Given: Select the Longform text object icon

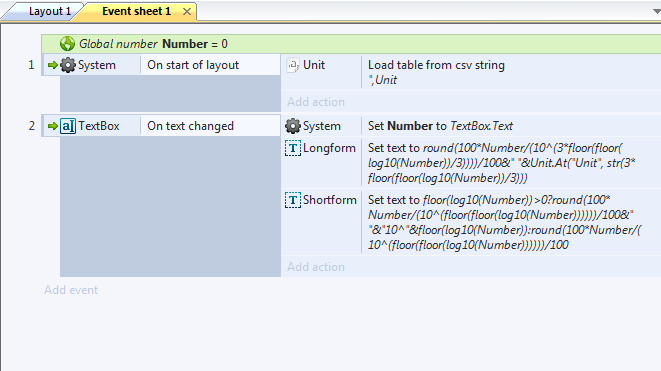Looking at the screenshot, I should (x=293, y=148).
